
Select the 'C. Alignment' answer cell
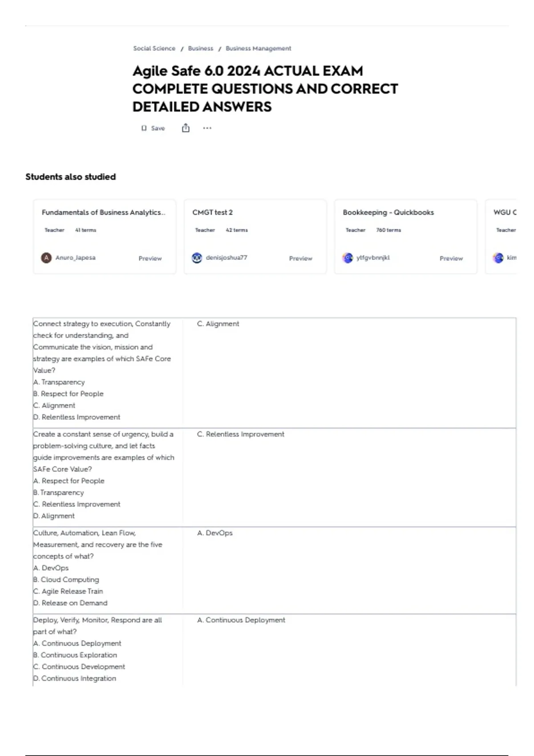[349, 373]
